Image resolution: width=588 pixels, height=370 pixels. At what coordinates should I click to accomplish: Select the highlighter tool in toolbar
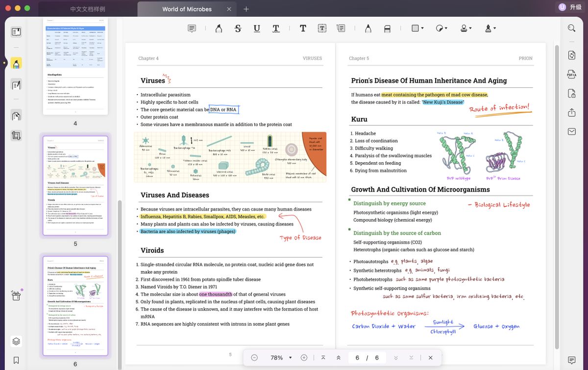coord(219,28)
